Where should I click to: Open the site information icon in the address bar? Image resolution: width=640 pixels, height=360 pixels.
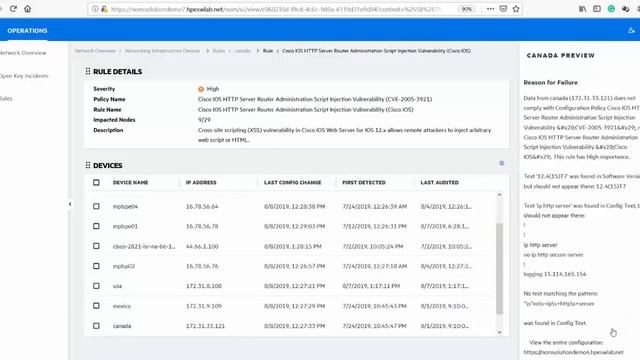click(x=95, y=9)
